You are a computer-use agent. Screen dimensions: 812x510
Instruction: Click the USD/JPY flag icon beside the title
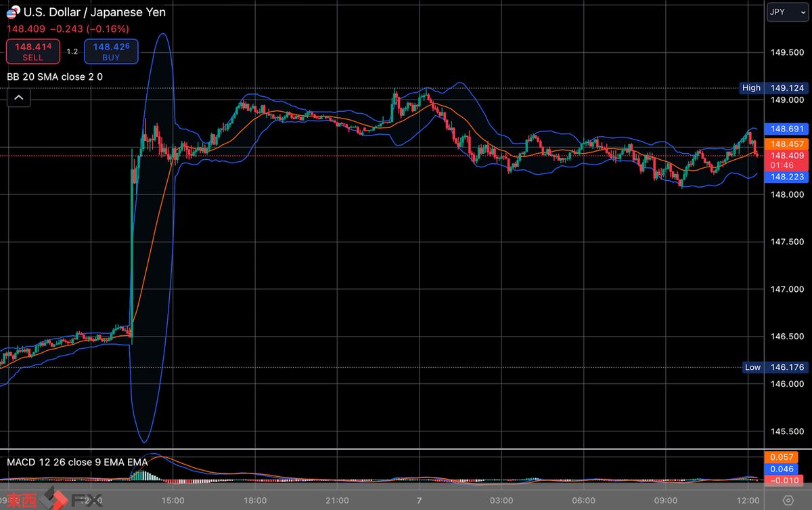12,12
